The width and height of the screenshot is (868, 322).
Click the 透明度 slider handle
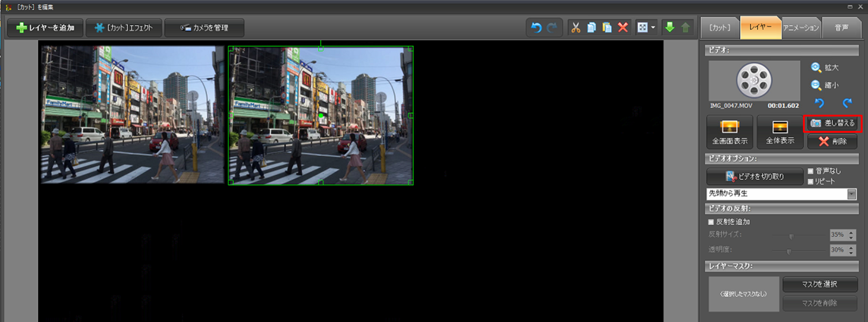(789, 251)
